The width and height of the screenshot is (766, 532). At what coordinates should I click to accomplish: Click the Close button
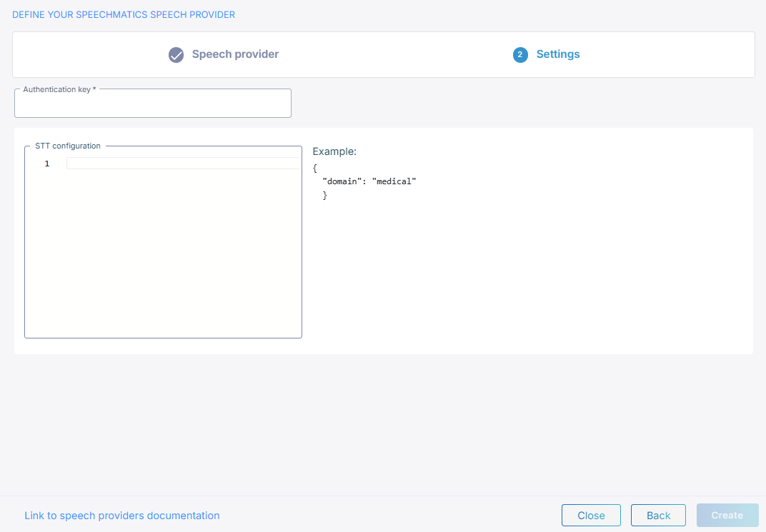tap(591, 516)
